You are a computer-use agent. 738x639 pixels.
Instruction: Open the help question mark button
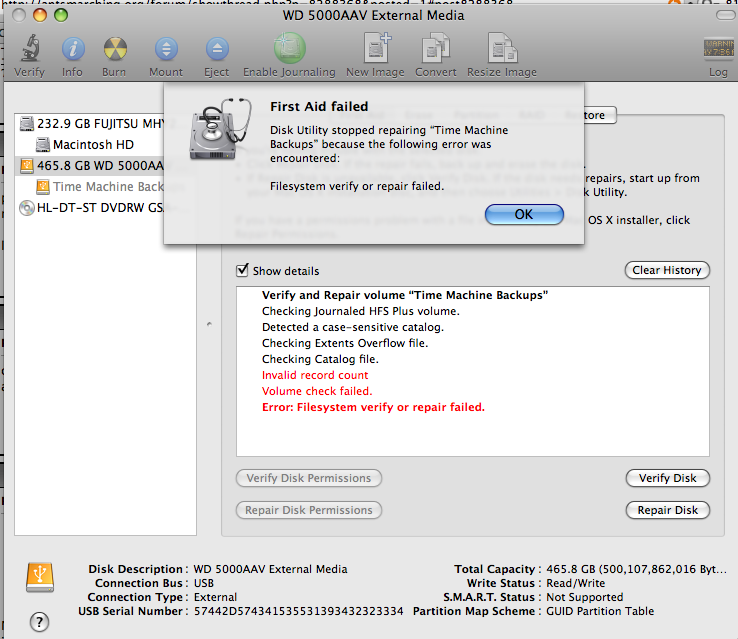coord(40,622)
